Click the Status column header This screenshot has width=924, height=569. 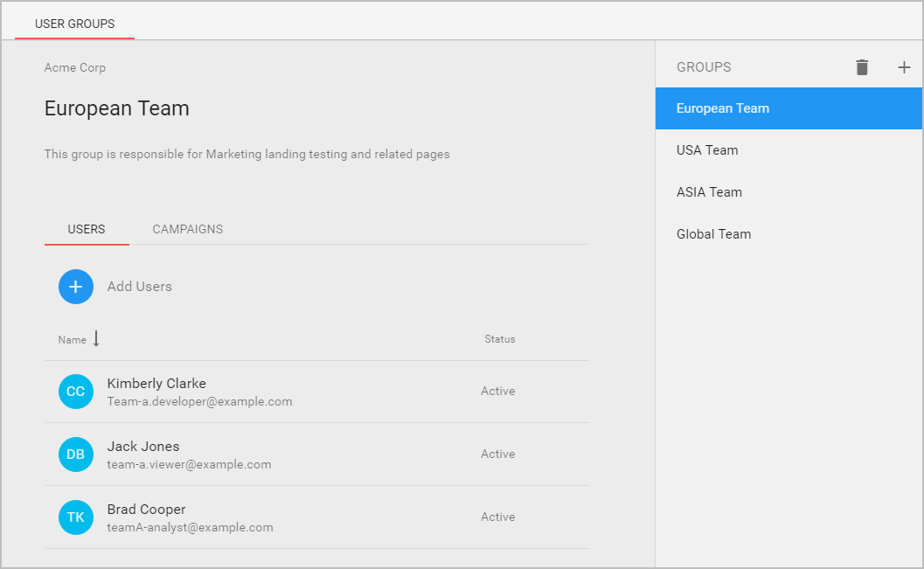coord(500,339)
